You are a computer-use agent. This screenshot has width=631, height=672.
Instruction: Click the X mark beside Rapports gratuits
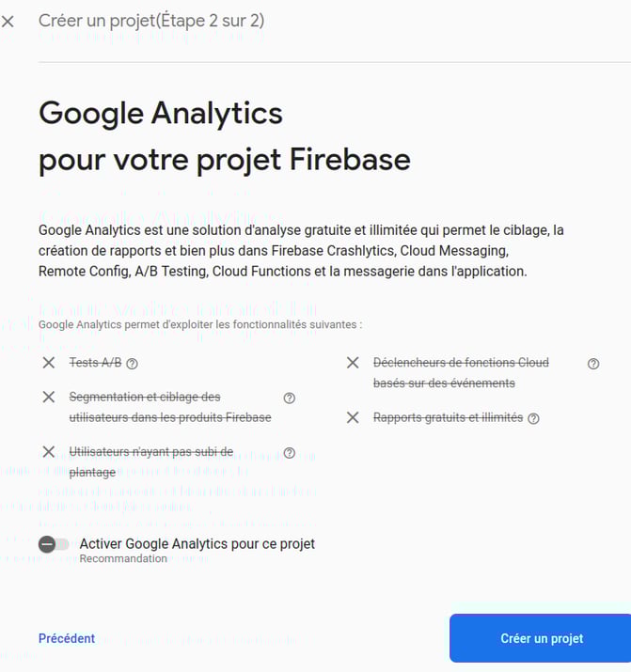click(x=353, y=417)
